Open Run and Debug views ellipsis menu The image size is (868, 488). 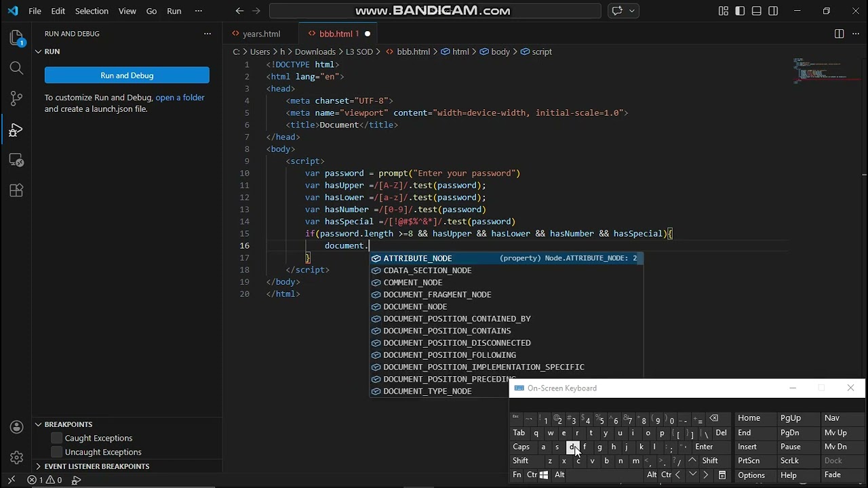(208, 34)
